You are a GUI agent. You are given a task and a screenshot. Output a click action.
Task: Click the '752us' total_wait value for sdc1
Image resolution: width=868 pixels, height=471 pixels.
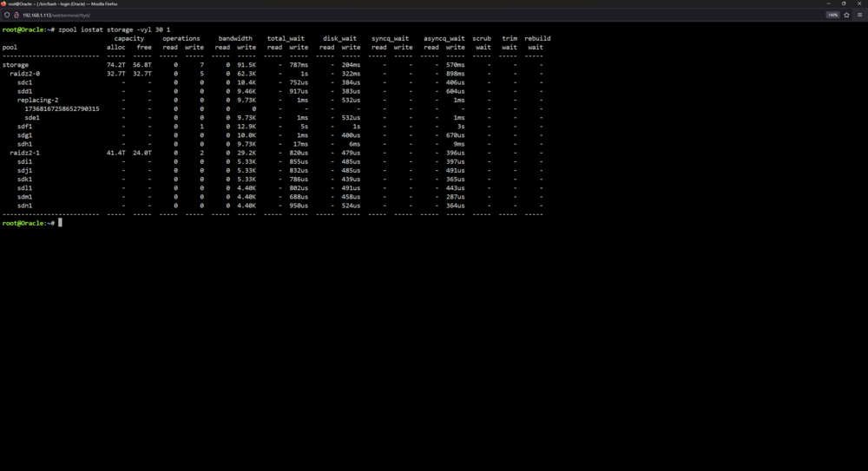(299, 82)
